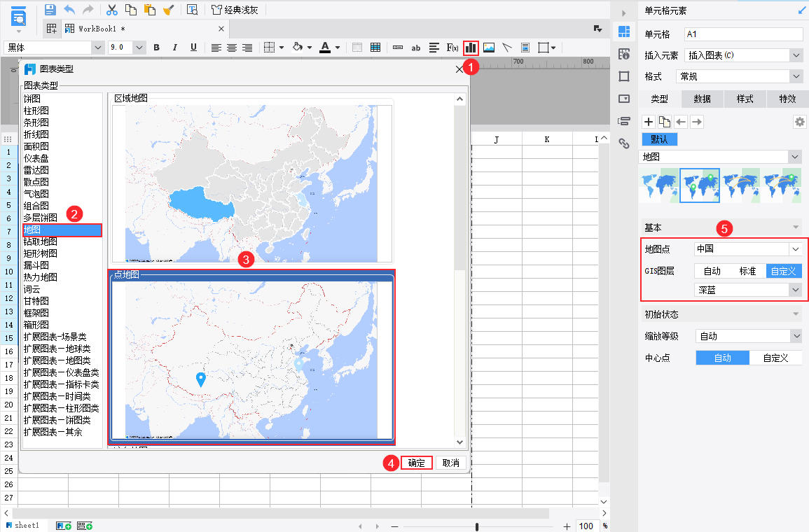The width and height of the screenshot is (809, 532).
Task: Switch to the 数据 tab
Action: (x=702, y=99)
